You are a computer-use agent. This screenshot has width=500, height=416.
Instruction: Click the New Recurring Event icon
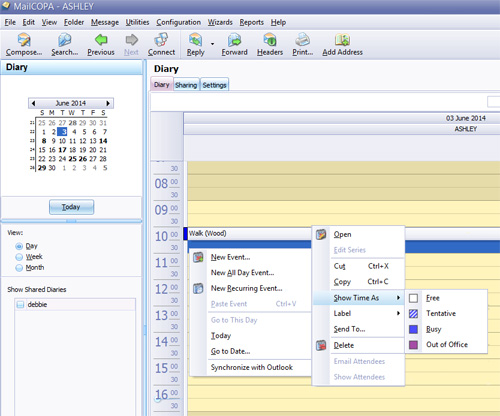(x=198, y=288)
